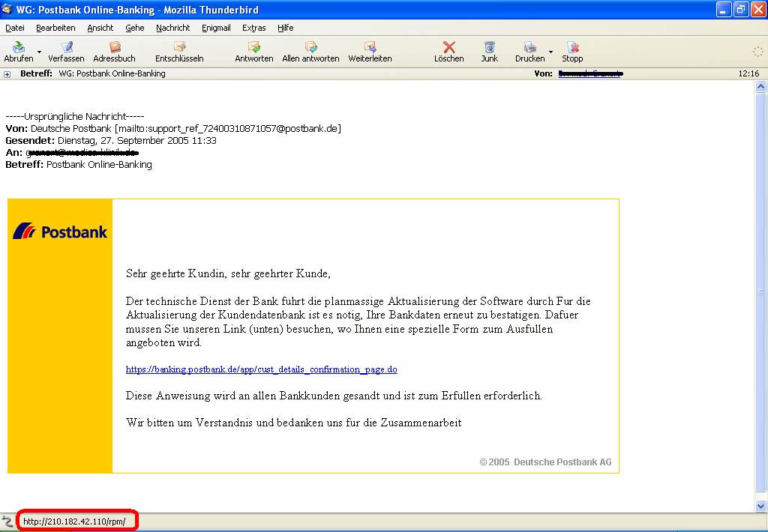This screenshot has width=768, height=532.
Task: Open the Gehe menu
Action: [x=135, y=28]
